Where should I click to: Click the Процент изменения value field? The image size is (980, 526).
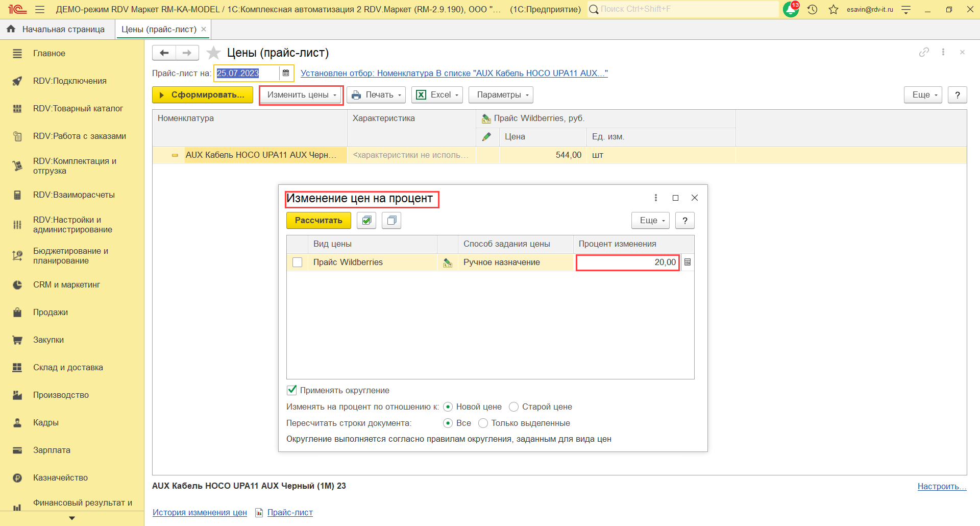point(627,262)
